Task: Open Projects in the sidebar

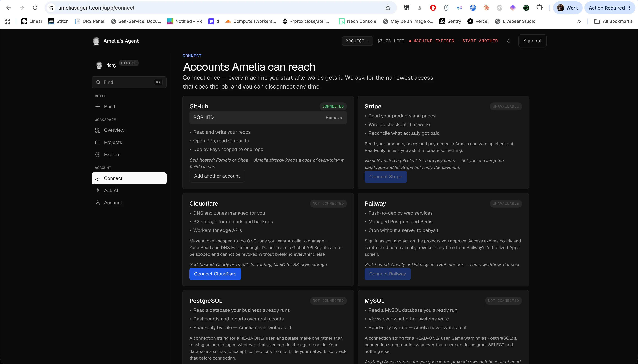Action: [x=129, y=142]
